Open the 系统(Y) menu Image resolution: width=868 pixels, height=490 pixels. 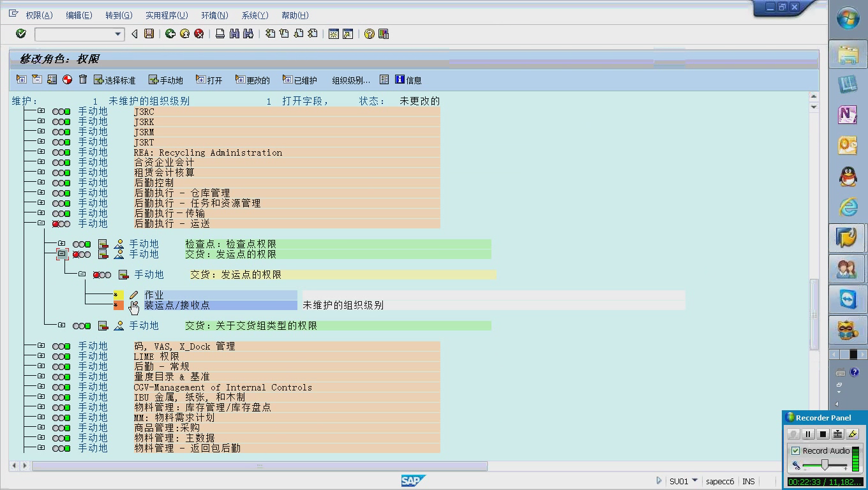[x=255, y=15]
